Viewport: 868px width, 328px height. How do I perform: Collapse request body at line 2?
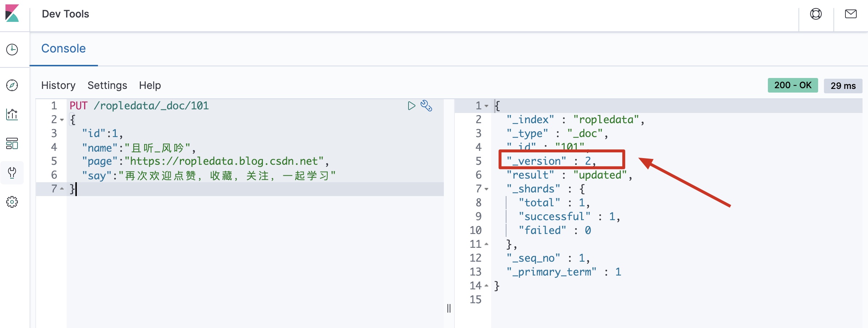pyautogui.click(x=62, y=120)
